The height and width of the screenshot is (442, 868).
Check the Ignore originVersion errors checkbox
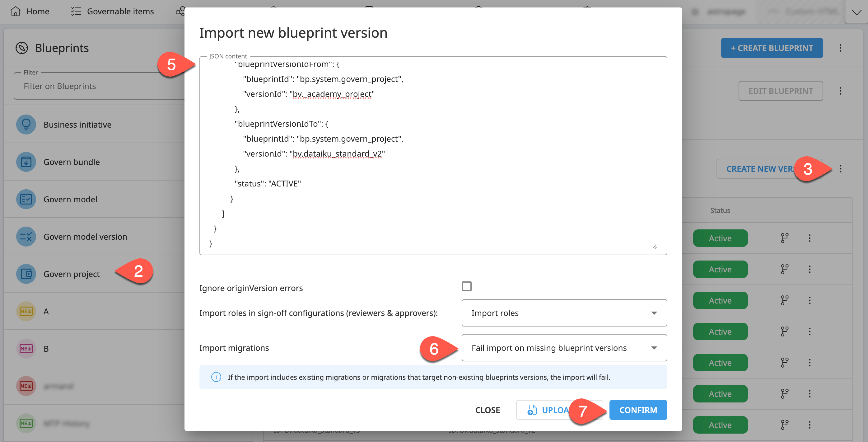[467, 286]
